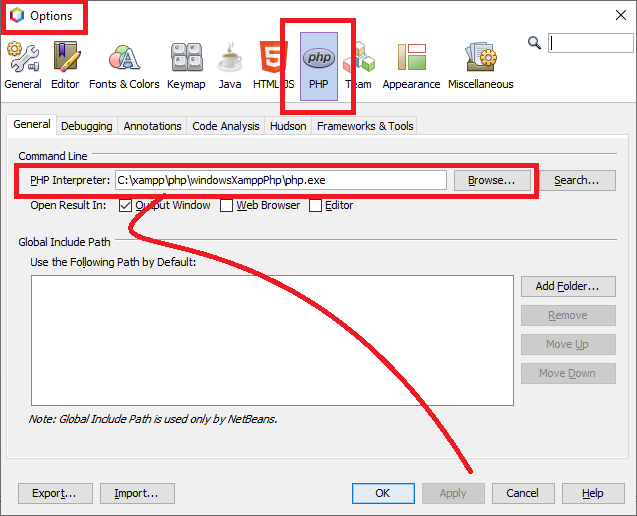The width and height of the screenshot is (637, 516).
Task: Open the Keymap options category
Action: coord(186,66)
